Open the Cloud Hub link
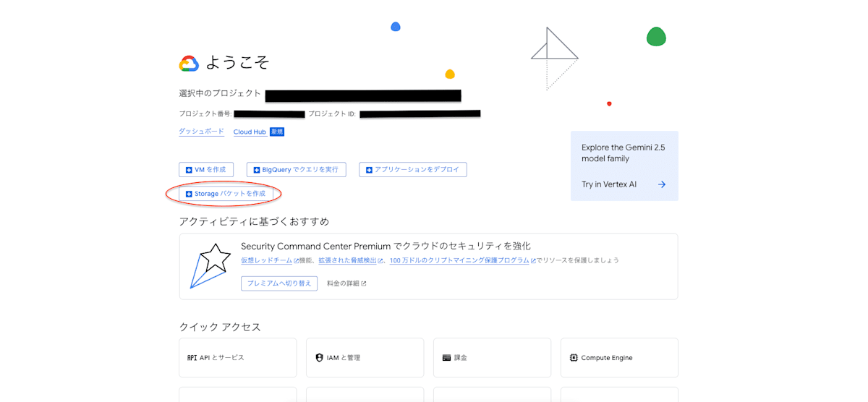This screenshot has height=402, width=868. 250,132
